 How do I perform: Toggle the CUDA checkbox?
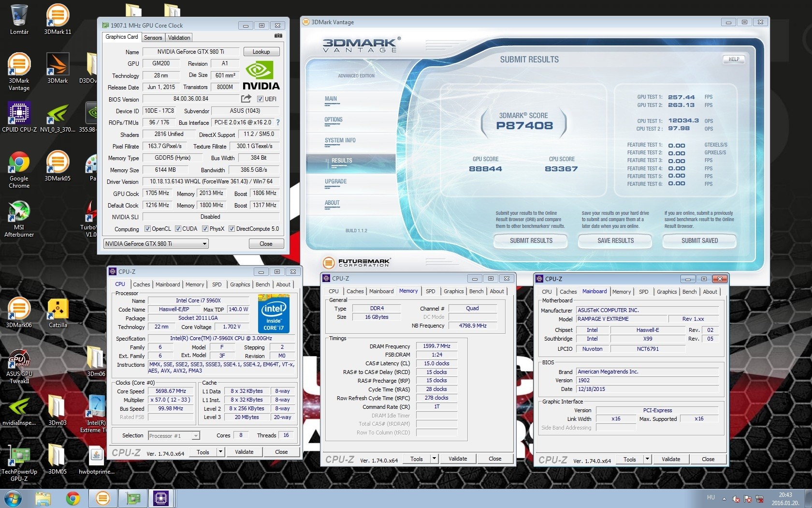[178, 229]
